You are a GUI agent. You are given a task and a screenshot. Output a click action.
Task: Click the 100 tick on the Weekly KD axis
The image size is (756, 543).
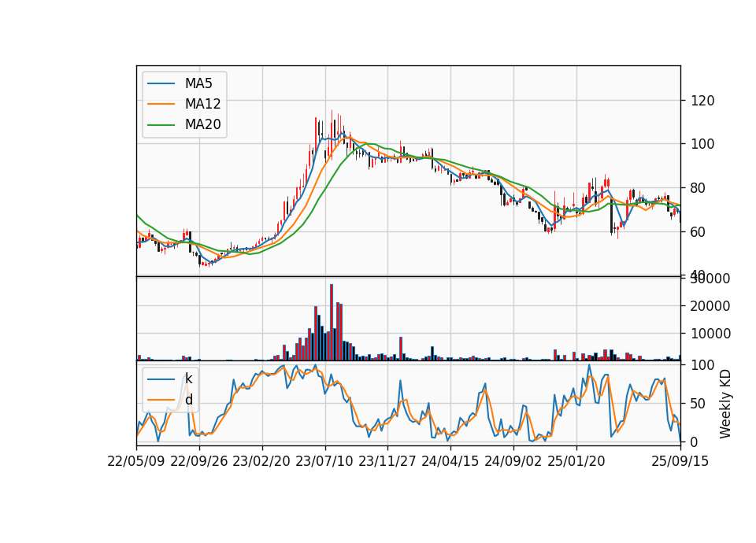[702, 365]
